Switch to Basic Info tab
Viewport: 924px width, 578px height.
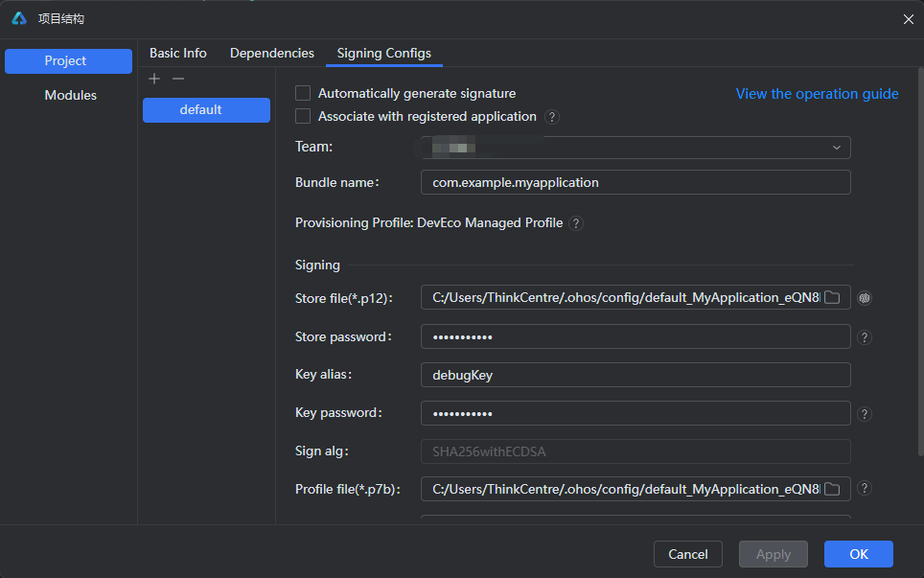tap(178, 53)
